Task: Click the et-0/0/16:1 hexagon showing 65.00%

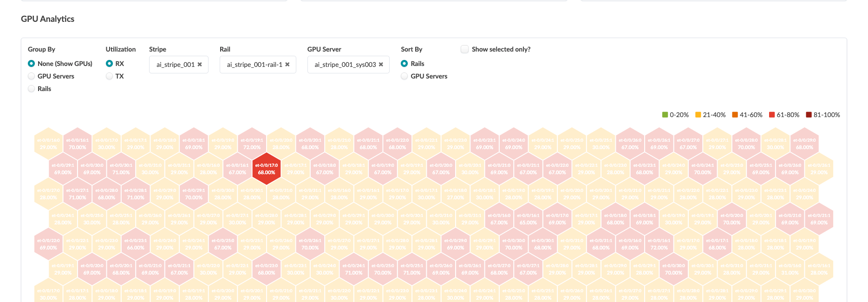Action: [x=528, y=219]
